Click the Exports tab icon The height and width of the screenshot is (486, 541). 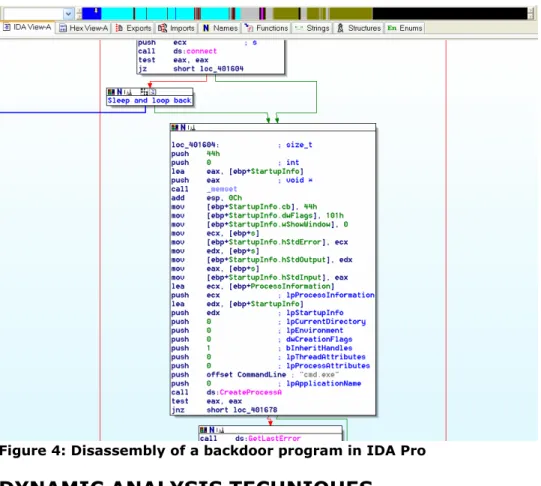[119, 28]
